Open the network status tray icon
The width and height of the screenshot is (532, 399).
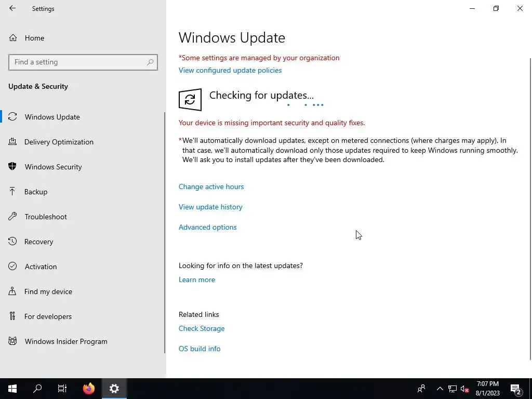click(453, 389)
